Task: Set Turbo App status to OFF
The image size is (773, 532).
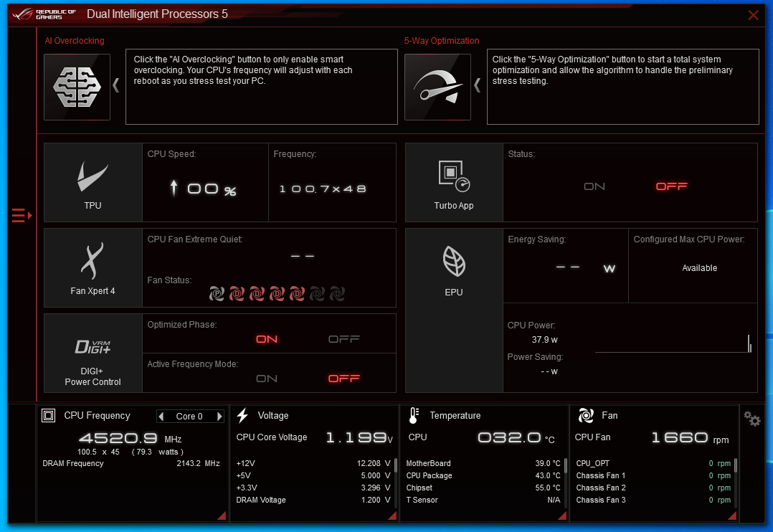Action: click(671, 186)
